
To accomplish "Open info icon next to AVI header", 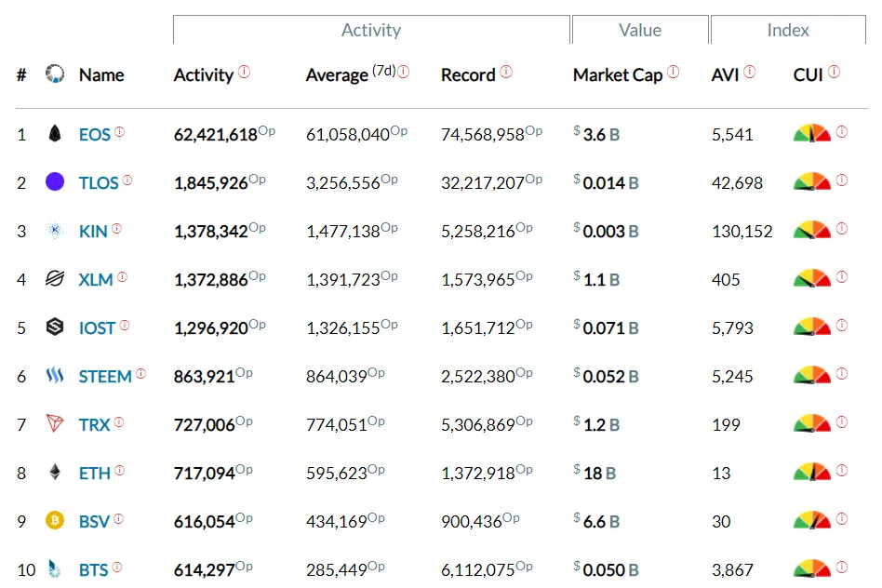I will click(750, 72).
